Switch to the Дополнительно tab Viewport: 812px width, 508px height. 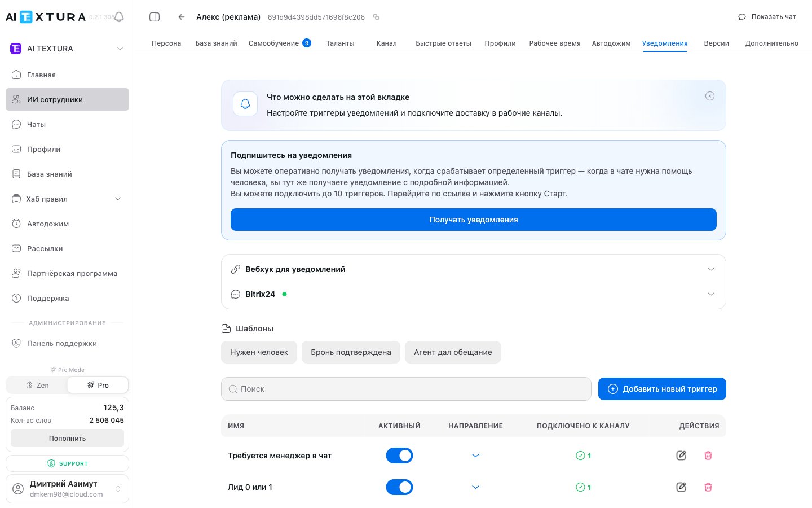tap(771, 43)
